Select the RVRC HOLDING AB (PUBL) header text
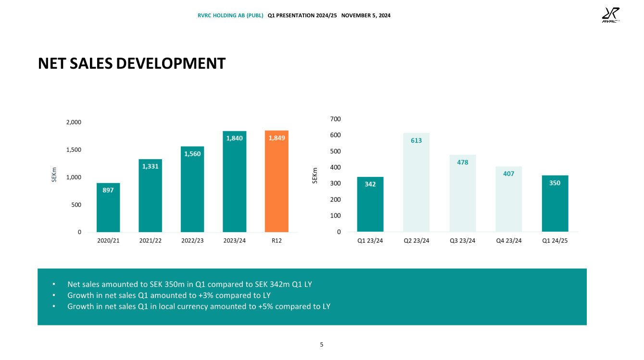The width and height of the screenshot is (644, 360). click(x=230, y=16)
